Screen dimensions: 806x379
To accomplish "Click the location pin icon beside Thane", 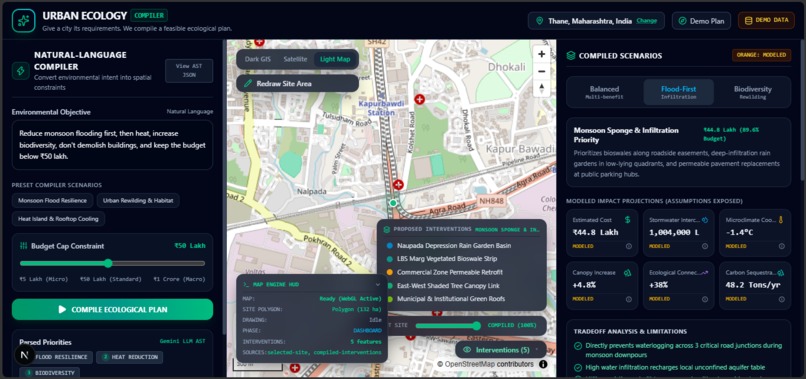I will click(x=539, y=21).
